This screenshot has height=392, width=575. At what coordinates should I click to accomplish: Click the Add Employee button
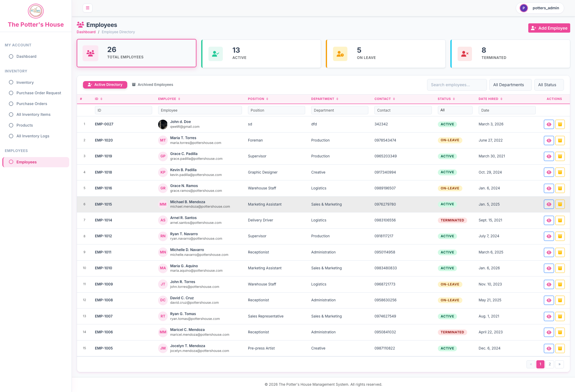tap(549, 28)
